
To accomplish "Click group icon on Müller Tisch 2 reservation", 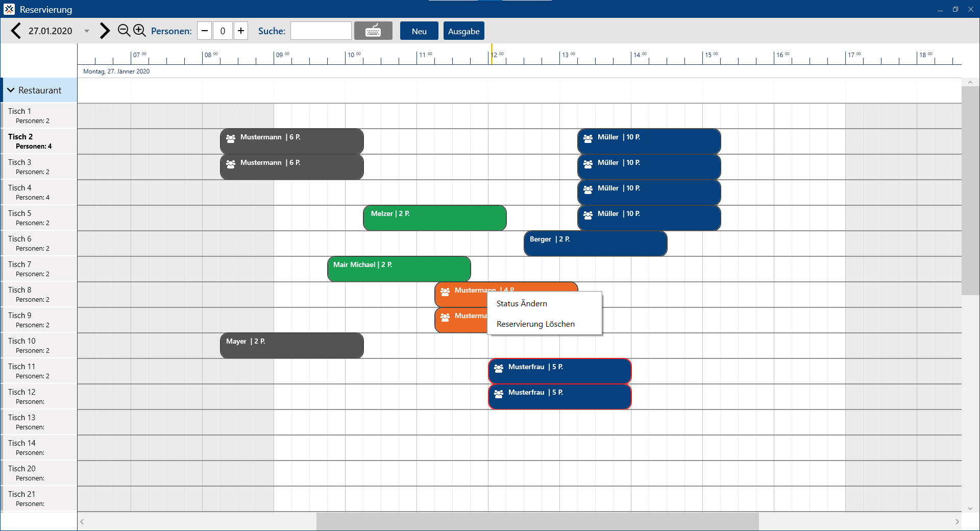I will [x=588, y=138].
